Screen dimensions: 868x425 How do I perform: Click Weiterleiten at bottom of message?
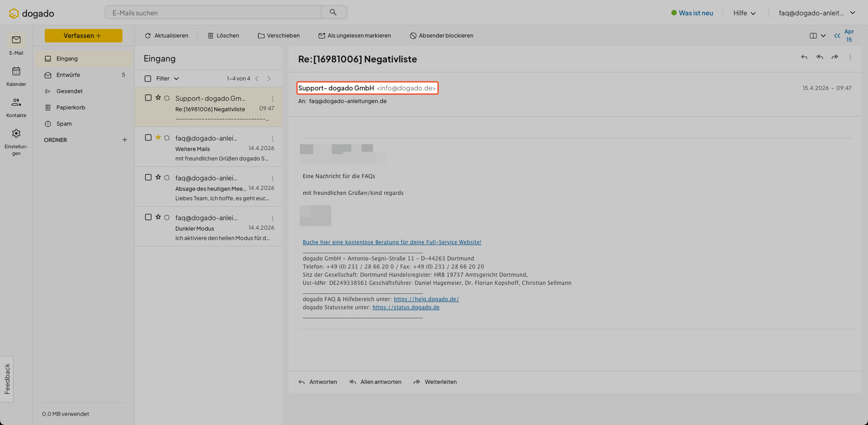(x=435, y=382)
